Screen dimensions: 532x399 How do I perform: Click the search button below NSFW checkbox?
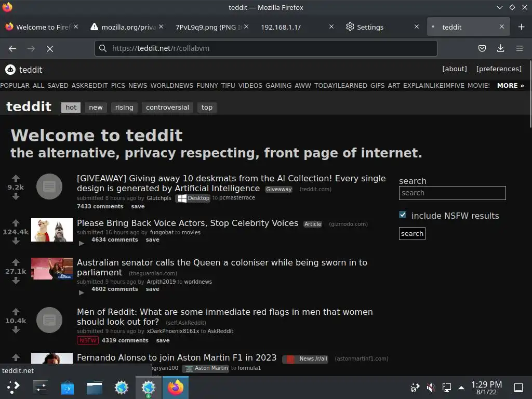coord(412,233)
